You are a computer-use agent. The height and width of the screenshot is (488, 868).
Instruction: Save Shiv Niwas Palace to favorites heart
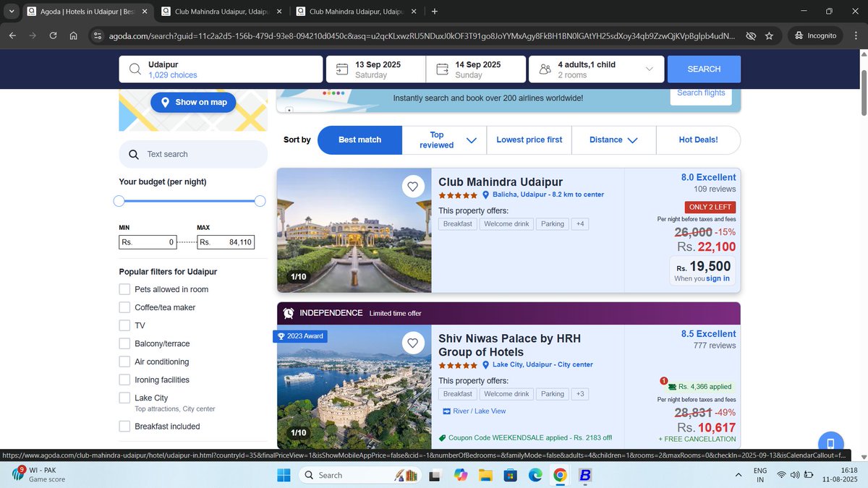(412, 343)
